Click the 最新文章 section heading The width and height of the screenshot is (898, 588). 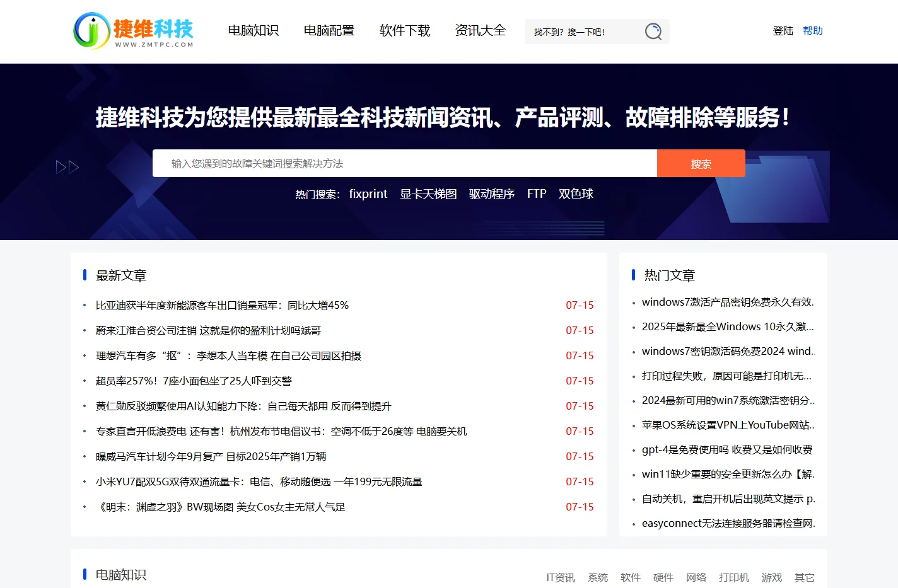click(121, 275)
